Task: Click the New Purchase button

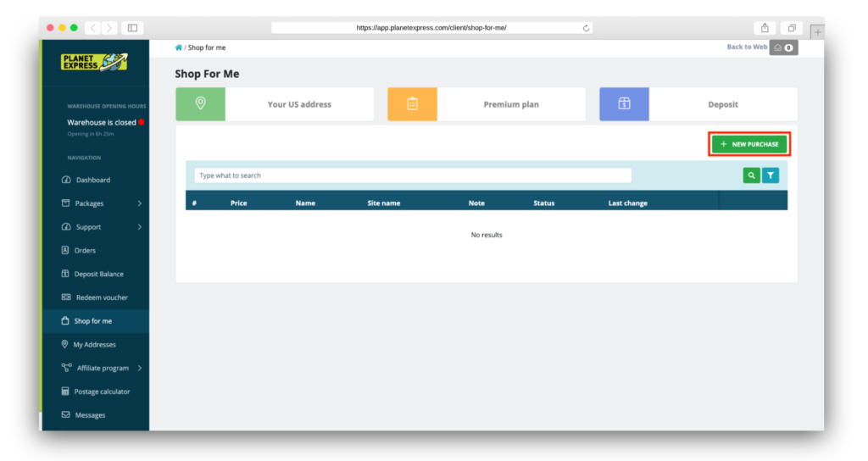Action: click(x=749, y=144)
